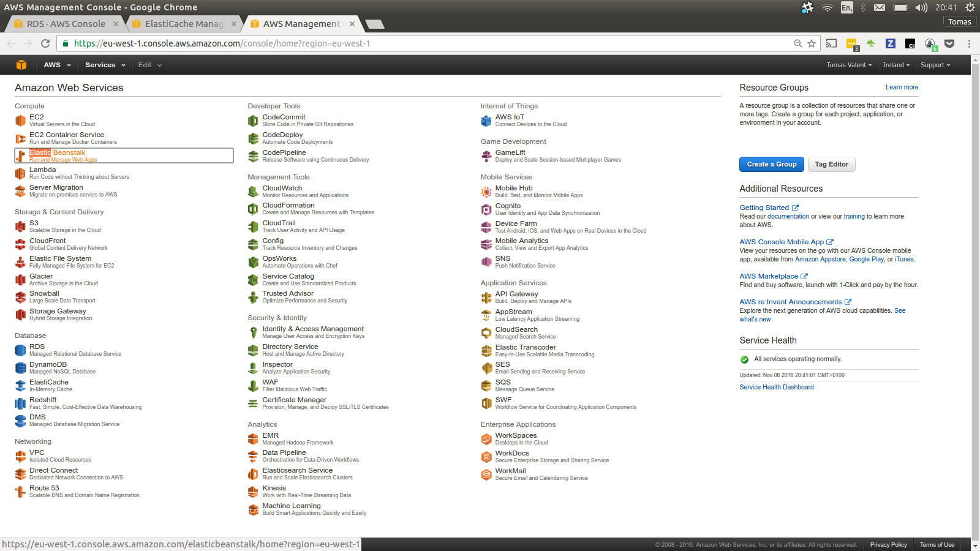980x551 pixels.
Task: Click the AWS IoT icon
Action: (x=486, y=121)
